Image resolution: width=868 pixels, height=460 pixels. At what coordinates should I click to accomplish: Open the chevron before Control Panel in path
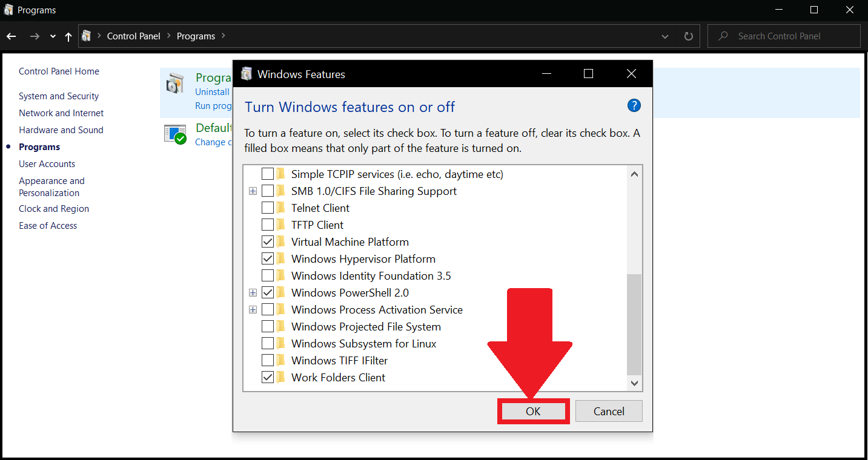99,36
